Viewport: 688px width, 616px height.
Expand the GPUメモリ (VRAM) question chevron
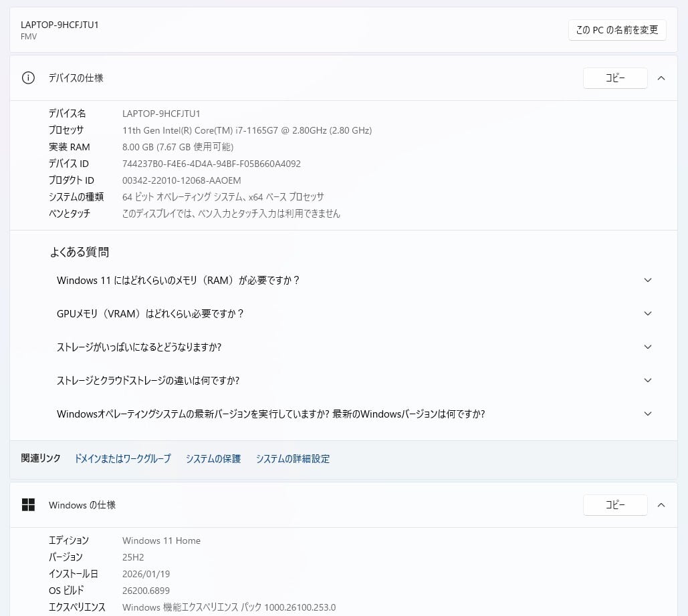pyautogui.click(x=647, y=313)
